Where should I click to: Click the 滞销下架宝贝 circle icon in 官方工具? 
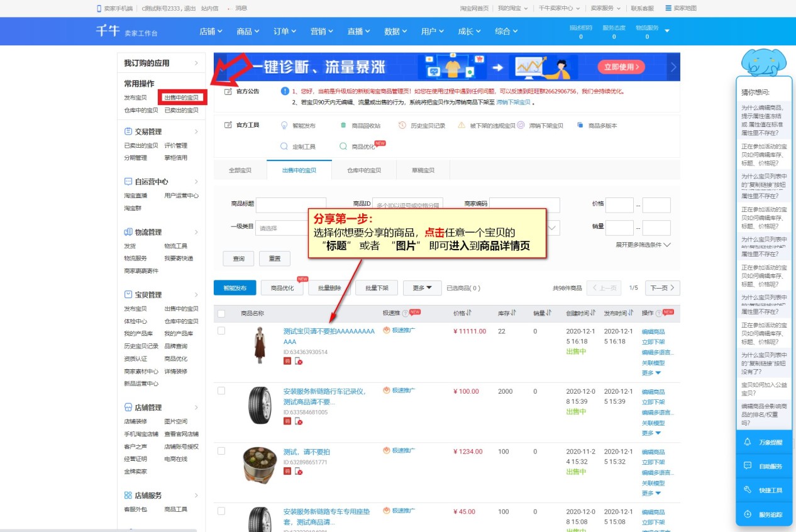click(521, 125)
